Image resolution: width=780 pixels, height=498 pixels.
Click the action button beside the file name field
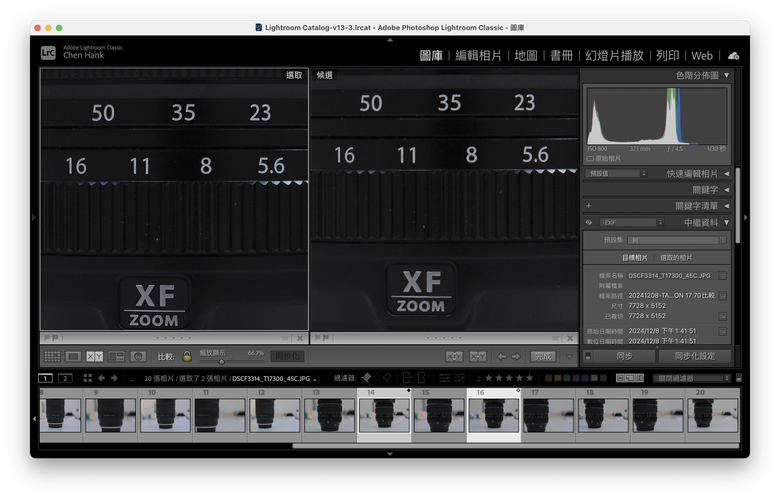coord(723,276)
